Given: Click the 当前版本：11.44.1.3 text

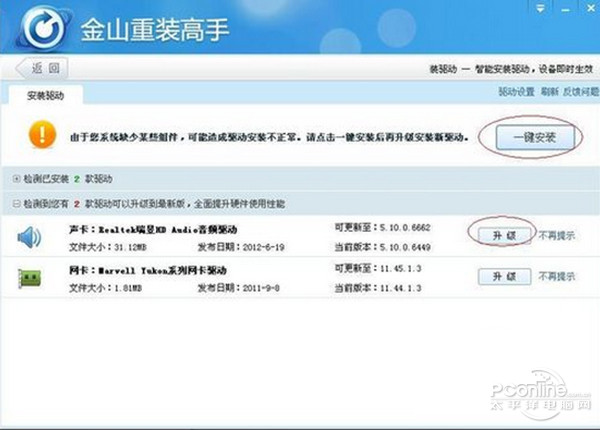Looking at the screenshot, I should [378, 288].
